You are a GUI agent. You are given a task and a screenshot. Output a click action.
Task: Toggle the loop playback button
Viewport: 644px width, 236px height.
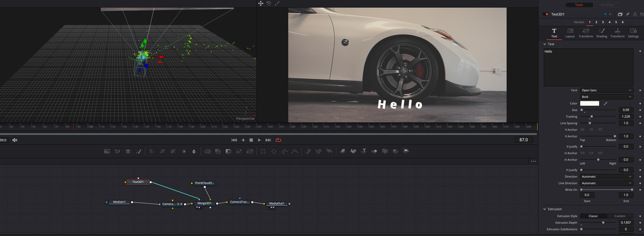(278, 140)
